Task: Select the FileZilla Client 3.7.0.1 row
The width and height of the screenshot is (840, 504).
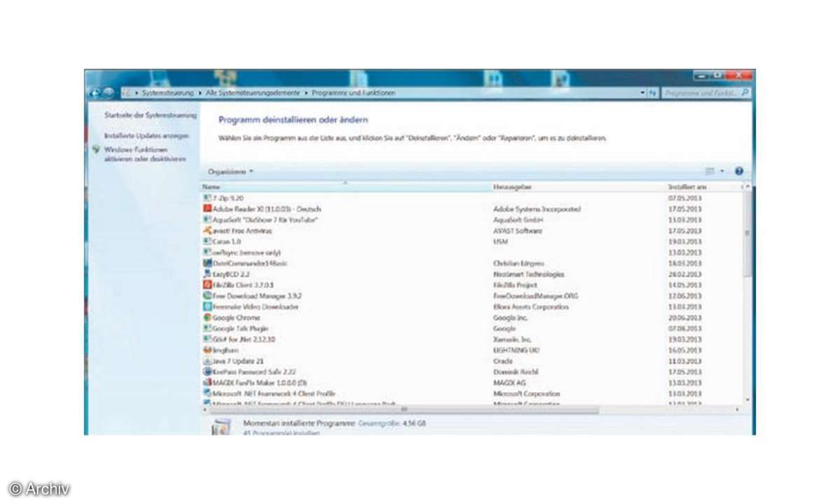Action: pyautogui.click(x=471, y=285)
